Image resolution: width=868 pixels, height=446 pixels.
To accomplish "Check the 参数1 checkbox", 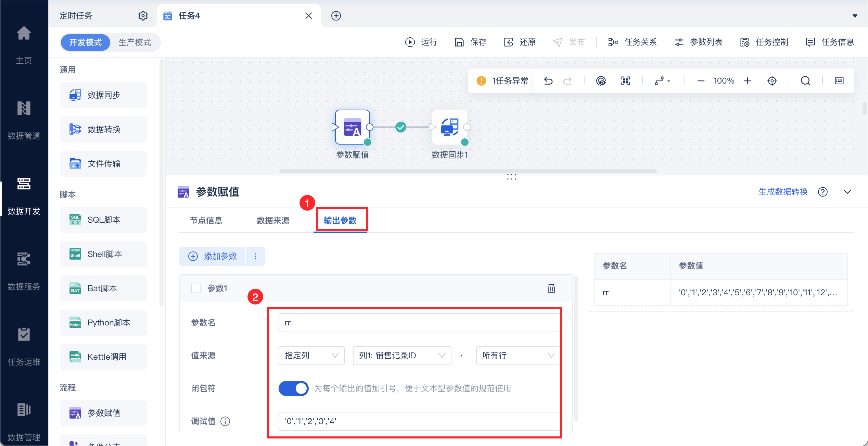I will (196, 288).
